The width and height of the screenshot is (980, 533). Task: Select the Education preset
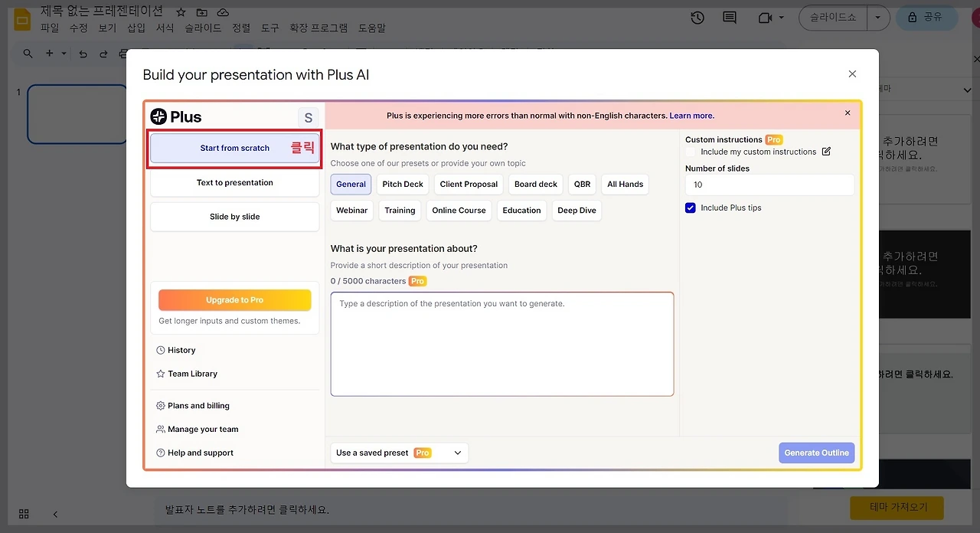(x=522, y=211)
